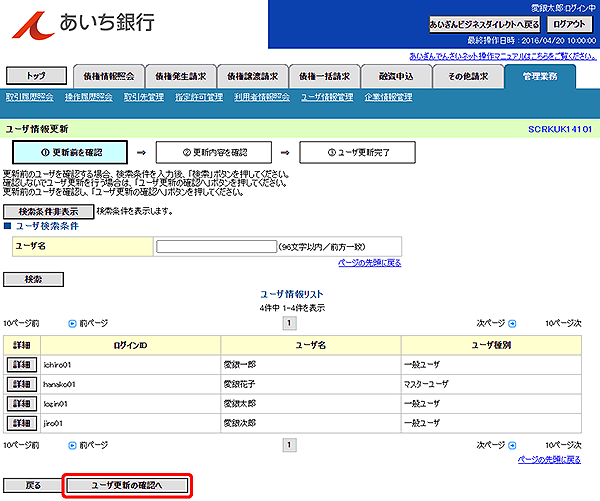Click the previous page arrow above the user list
Image resolution: width=600 pixels, height=501 pixels.
pos(72,323)
